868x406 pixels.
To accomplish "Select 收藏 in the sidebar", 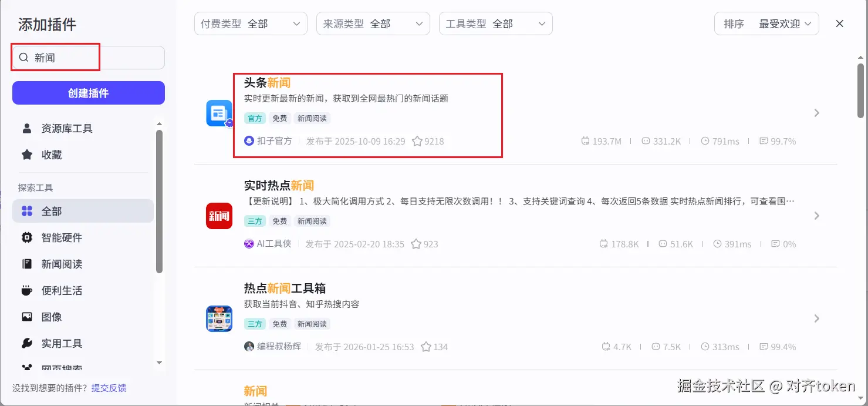I will pos(83,155).
